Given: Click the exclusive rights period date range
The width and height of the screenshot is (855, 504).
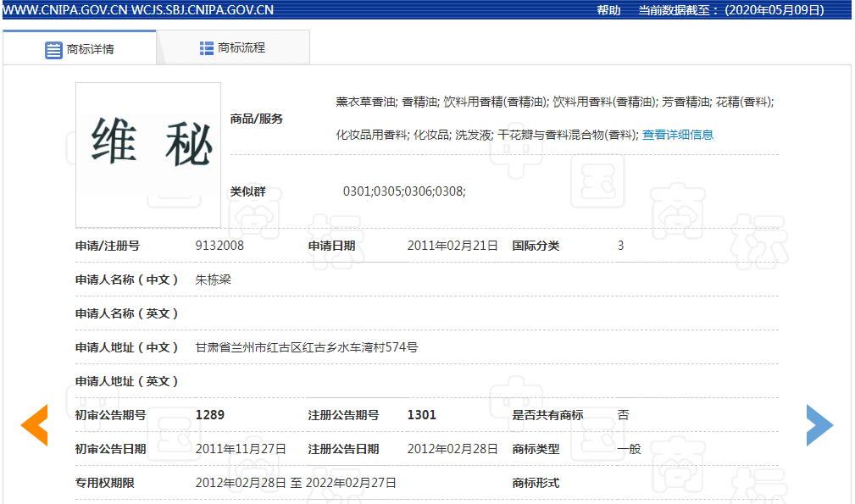Looking at the screenshot, I should (x=296, y=483).
